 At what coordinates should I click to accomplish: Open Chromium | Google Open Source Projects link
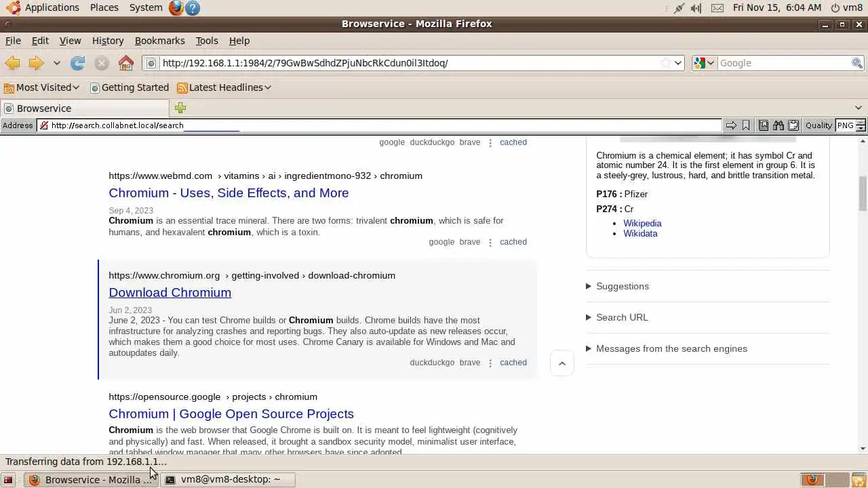pyautogui.click(x=231, y=413)
